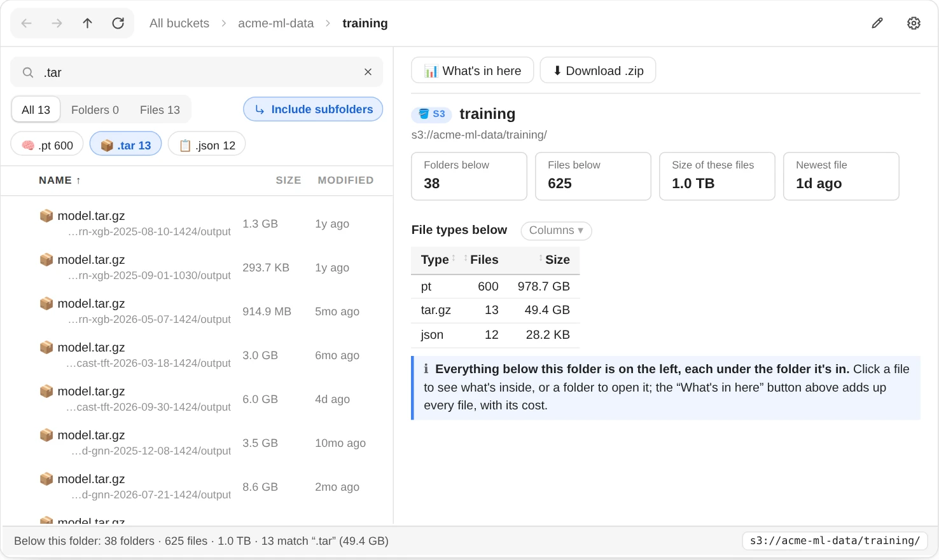Screen dimensions: 939x560
Task: Click the search magnifier icon
Action: click(28, 72)
